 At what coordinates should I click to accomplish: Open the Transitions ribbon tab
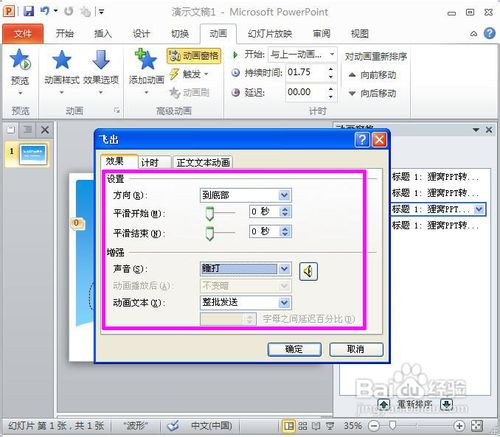pos(180,34)
